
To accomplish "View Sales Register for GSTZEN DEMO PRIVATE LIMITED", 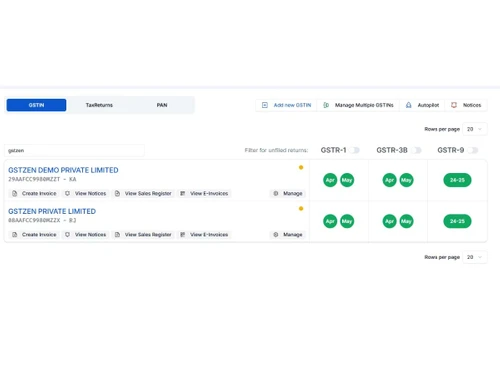I will (x=143, y=193).
